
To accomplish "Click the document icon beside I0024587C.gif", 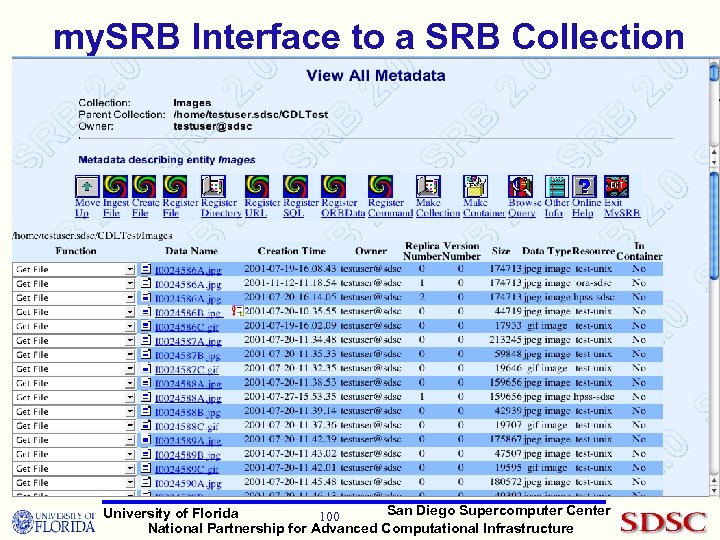I will (x=146, y=369).
